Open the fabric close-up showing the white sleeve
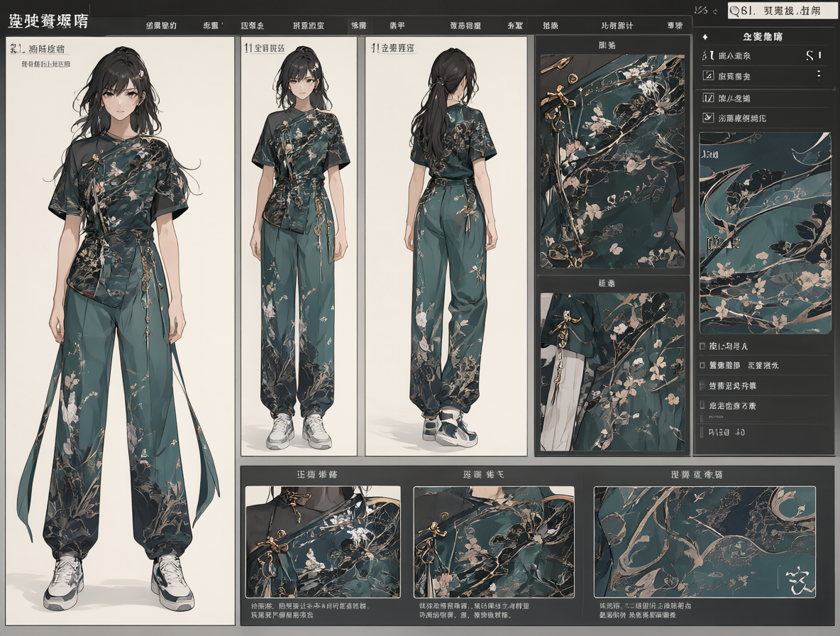The image size is (840, 636). point(612,372)
